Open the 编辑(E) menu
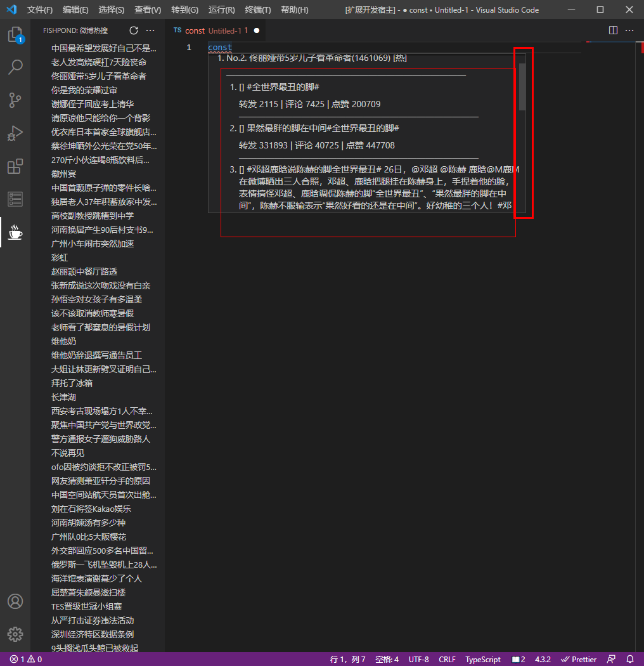The image size is (644, 666). point(75,10)
